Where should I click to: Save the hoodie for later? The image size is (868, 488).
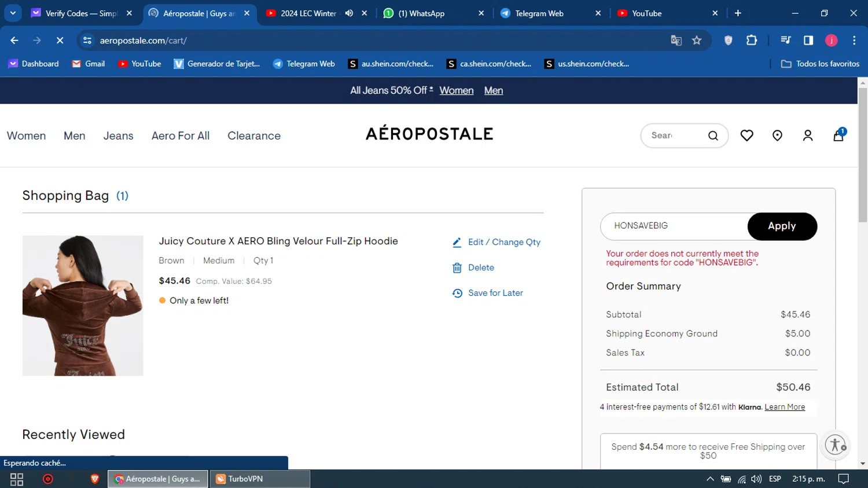point(488,293)
